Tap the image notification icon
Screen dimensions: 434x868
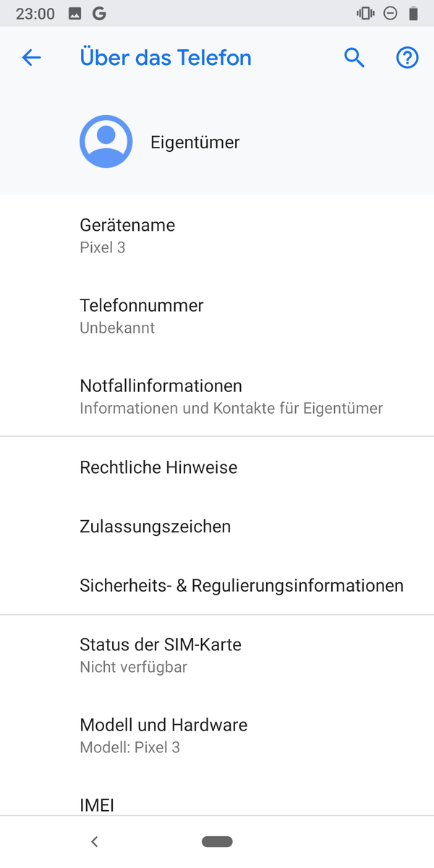pyautogui.click(x=75, y=13)
